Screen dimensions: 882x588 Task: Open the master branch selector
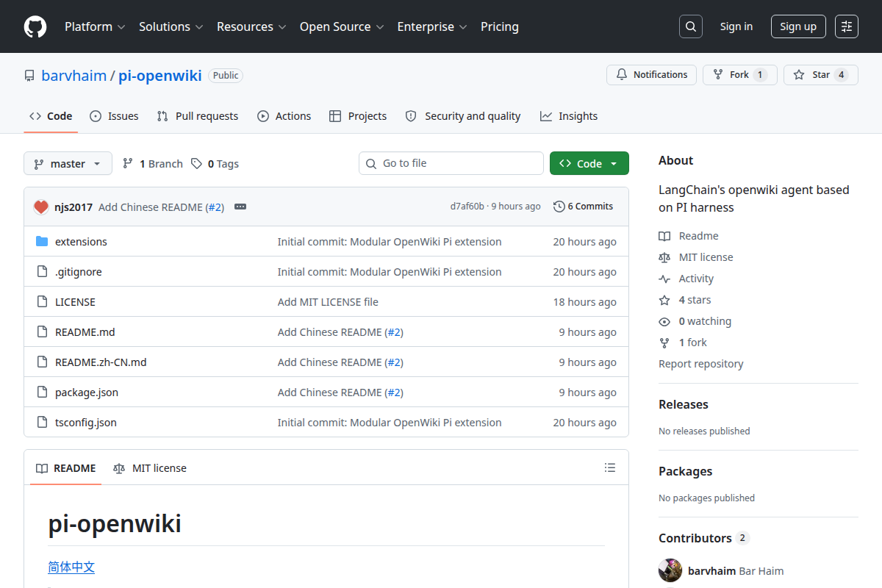68,164
